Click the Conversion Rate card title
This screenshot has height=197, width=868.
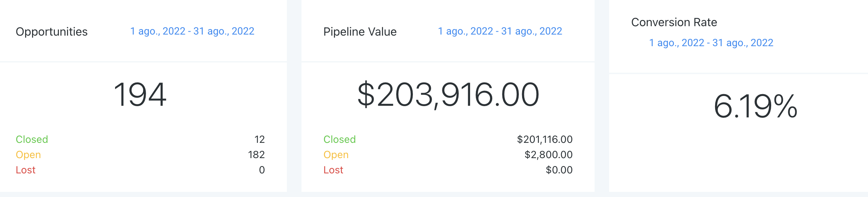coord(674,22)
